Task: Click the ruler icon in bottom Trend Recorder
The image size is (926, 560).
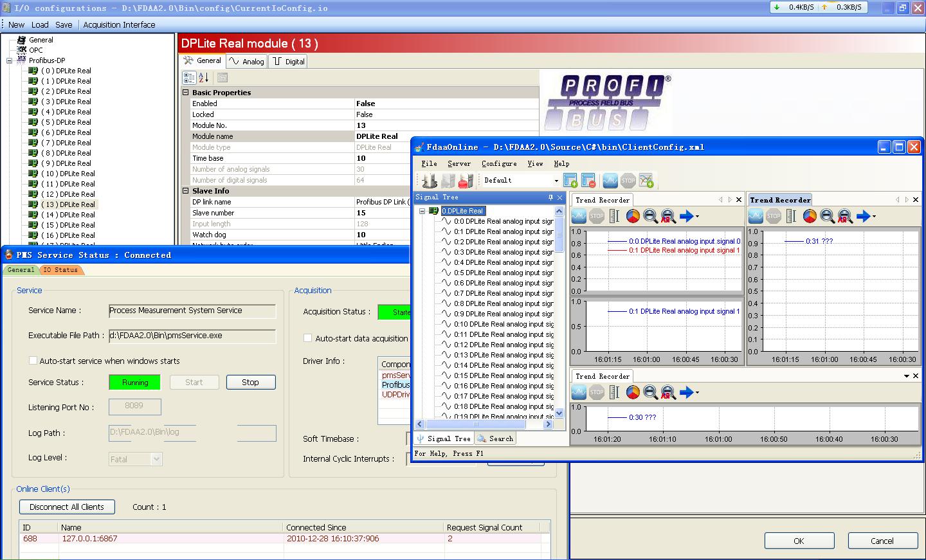Action: (x=614, y=392)
